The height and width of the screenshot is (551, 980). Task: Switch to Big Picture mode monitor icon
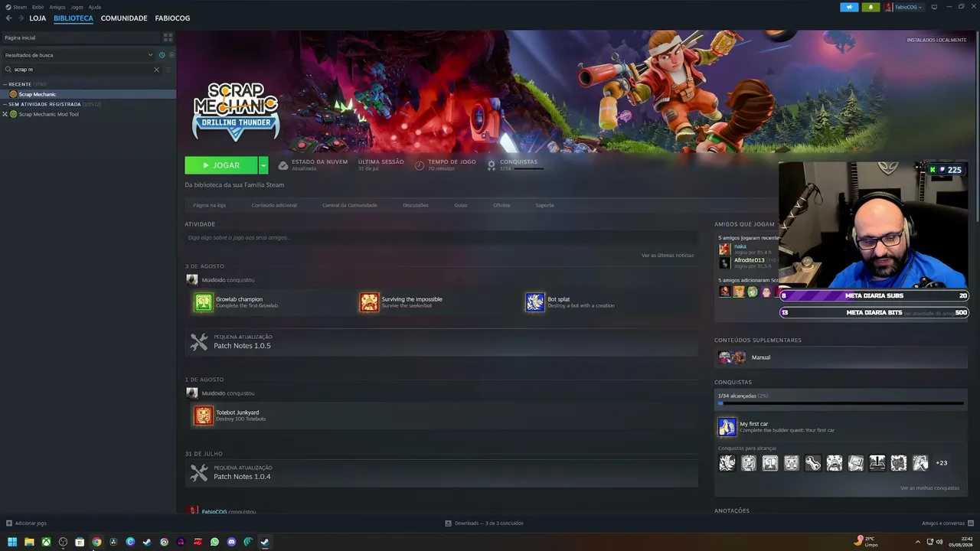(934, 7)
